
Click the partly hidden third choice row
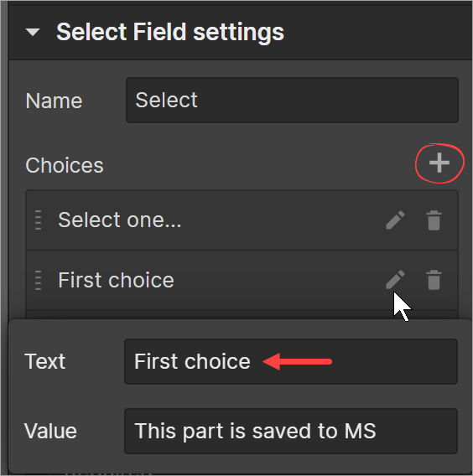point(242,315)
